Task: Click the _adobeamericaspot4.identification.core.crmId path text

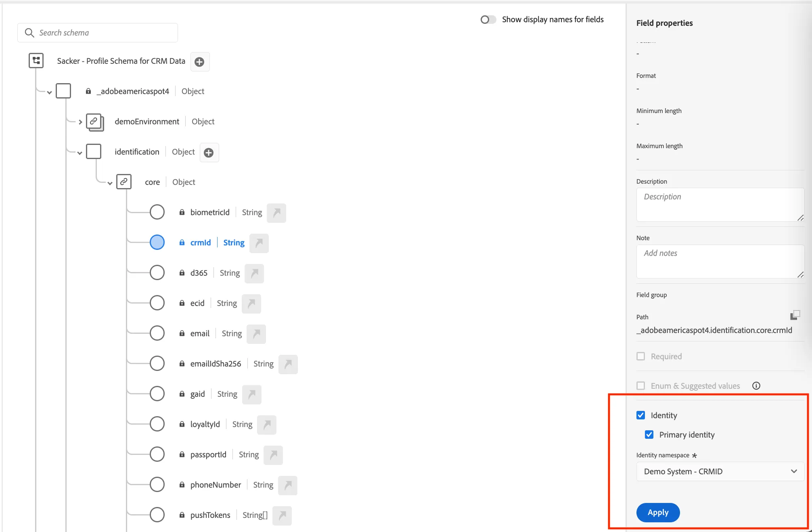Action: (x=714, y=330)
